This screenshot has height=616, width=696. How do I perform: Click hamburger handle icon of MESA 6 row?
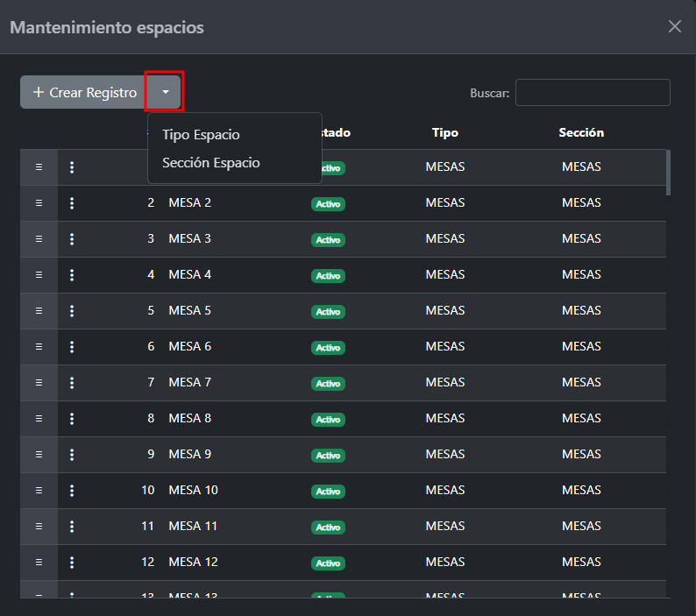tap(39, 347)
